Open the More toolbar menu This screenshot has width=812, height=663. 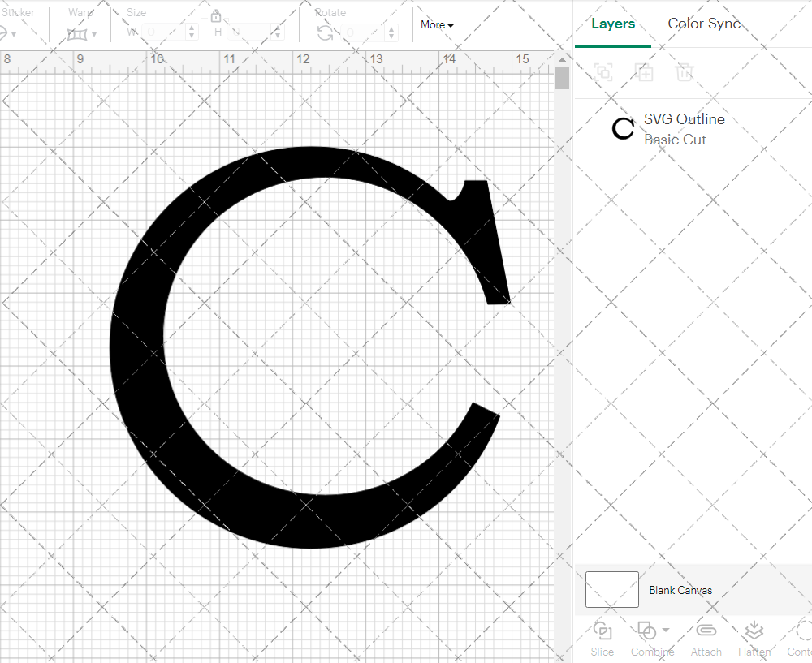click(436, 24)
